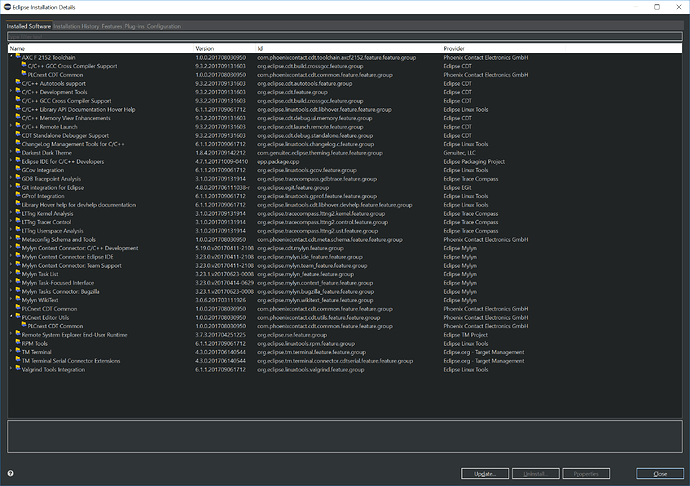Select the Mylyn Context Connector: C/C++ Development row

(x=345, y=248)
